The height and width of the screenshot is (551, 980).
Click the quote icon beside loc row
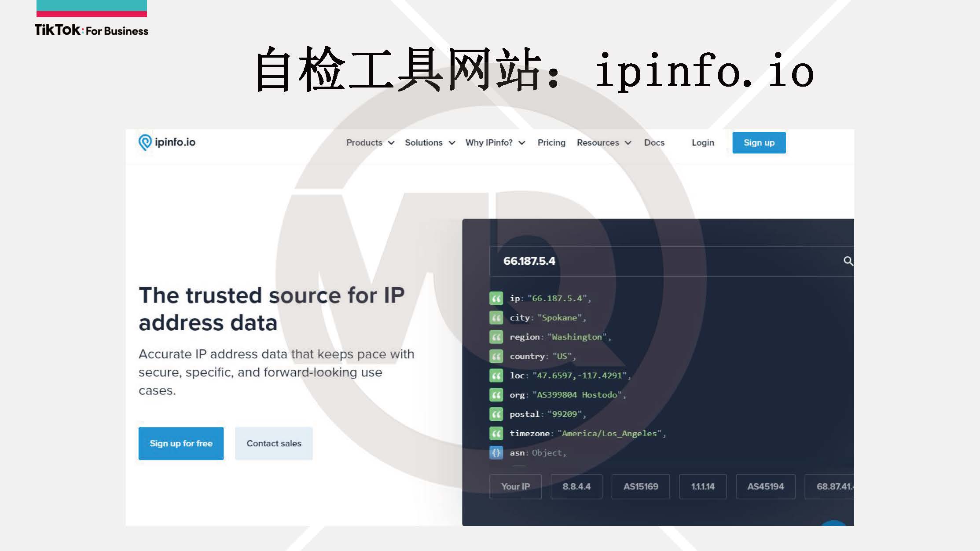coord(496,376)
